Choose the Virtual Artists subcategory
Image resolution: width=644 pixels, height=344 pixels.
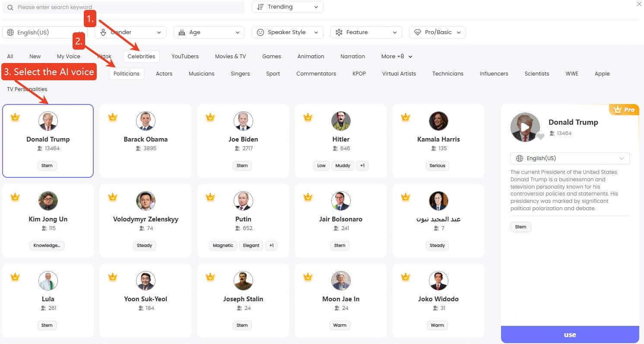[399, 74]
